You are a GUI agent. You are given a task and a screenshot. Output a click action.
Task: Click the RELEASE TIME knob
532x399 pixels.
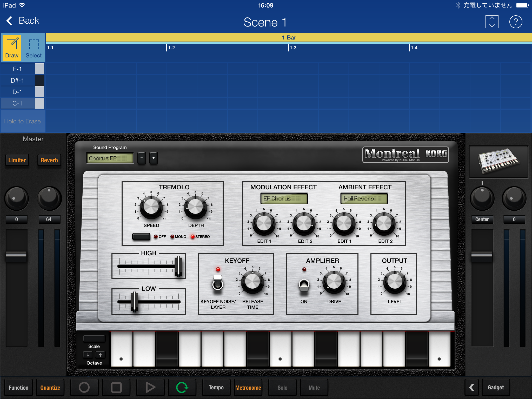tap(252, 282)
